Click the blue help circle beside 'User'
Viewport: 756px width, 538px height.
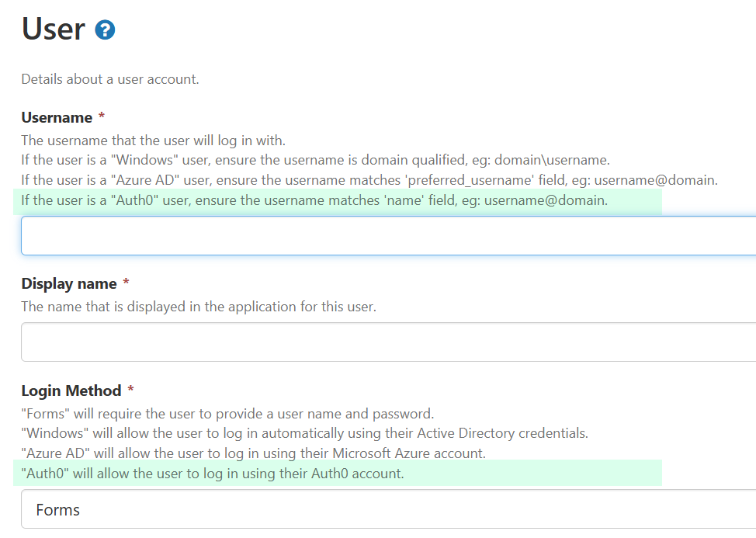coord(105,29)
